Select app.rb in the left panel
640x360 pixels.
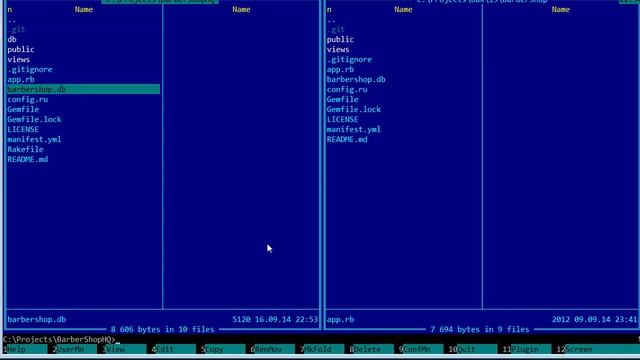coord(21,80)
